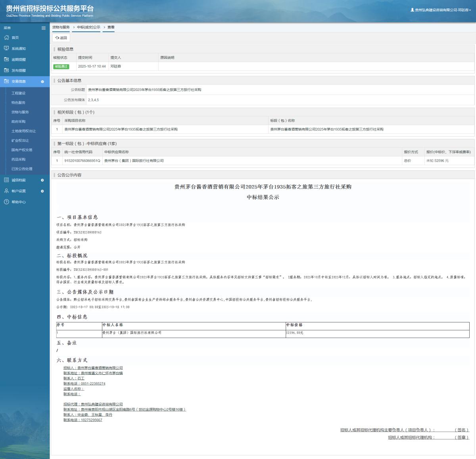Click the 货物与服务 breadcrumb link
The width and height of the screenshot is (476, 459).
pos(61,27)
